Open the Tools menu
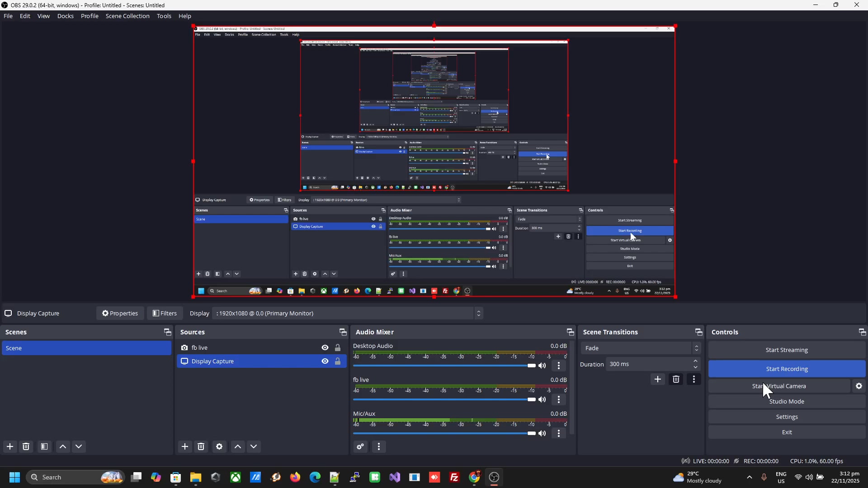The height and width of the screenshot is (488, 868). coord(164,16)
